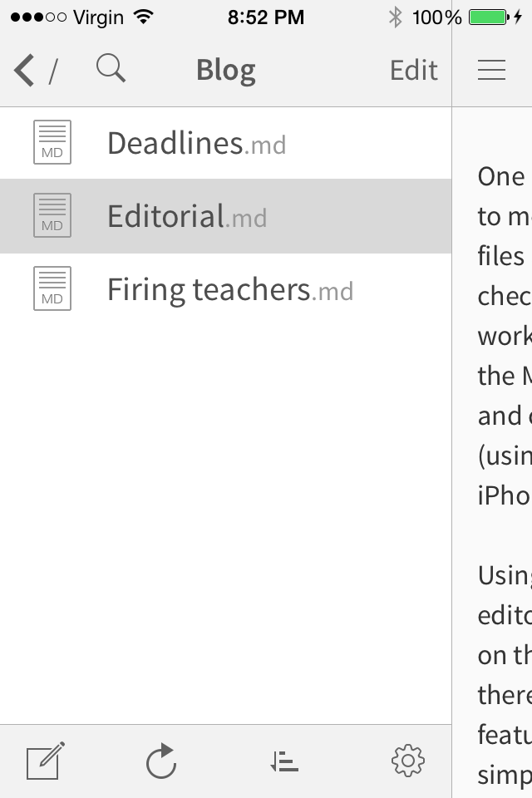The height and width of the screenshot is (798, 532).
Task: Tap the root slash path
Action: (x=53, y=72)
